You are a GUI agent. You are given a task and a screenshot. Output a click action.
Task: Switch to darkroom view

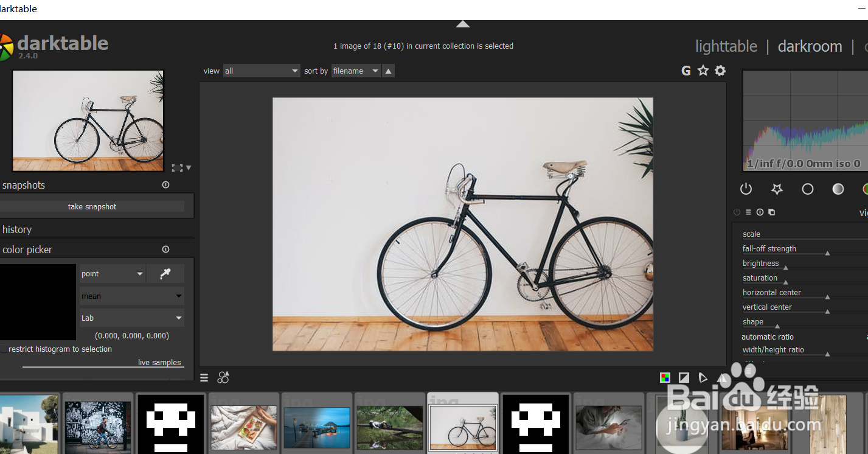[x=810, y=47]
